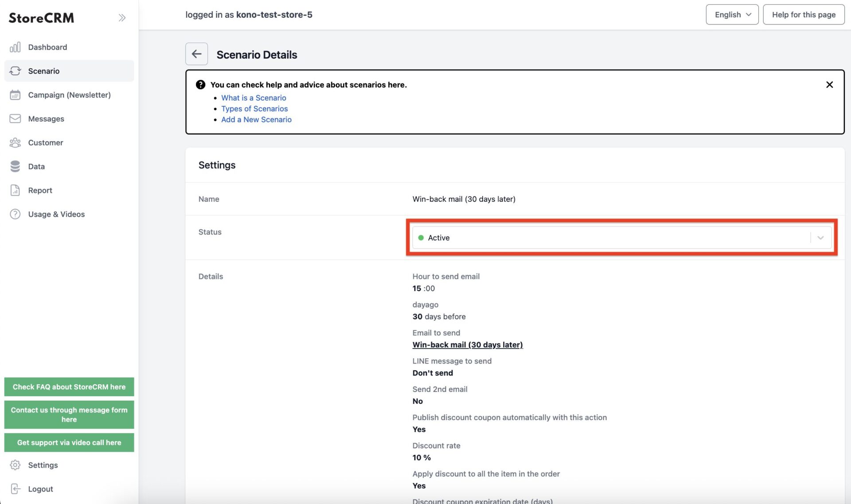Go back using the arrow button
This screenshot has height=504, width=851.
tap(196, 54)
